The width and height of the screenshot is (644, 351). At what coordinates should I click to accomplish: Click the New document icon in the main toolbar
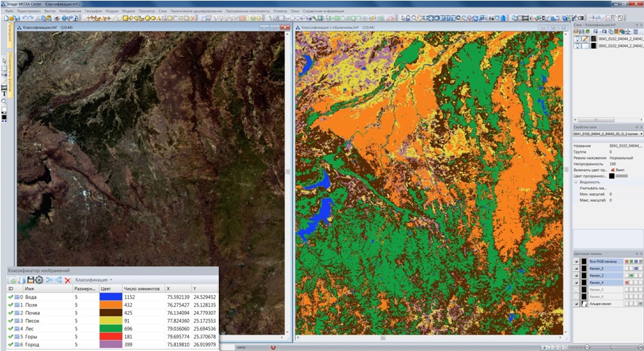click(x=5, y=18)
